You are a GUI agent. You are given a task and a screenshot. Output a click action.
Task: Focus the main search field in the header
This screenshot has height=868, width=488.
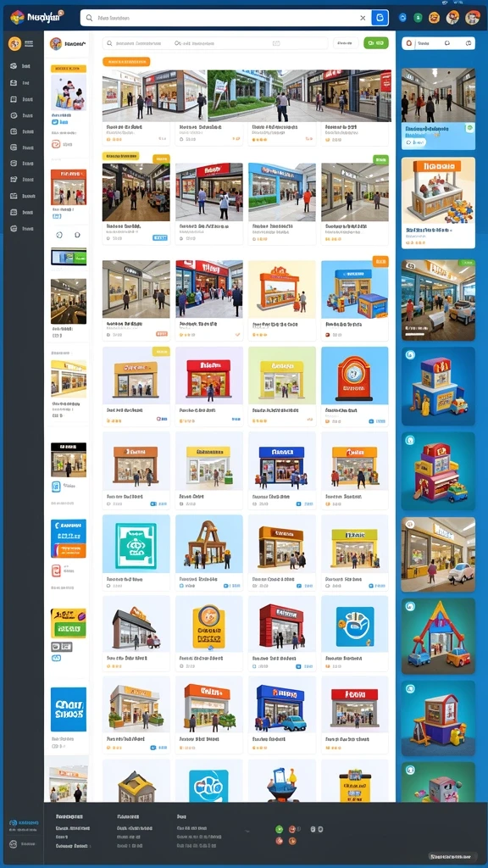click(x=224, y=18)
